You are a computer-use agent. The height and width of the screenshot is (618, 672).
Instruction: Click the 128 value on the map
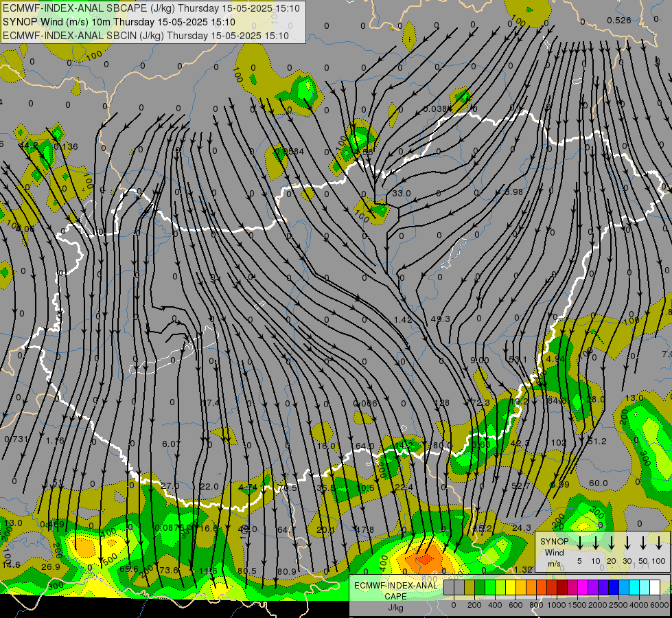click(x=441, y=402)
